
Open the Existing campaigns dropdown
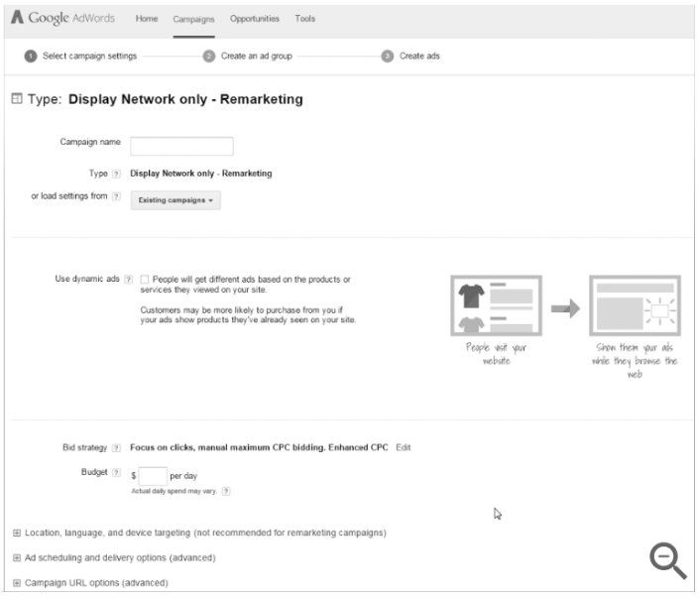pyautogui.click(x=175, y=200)
